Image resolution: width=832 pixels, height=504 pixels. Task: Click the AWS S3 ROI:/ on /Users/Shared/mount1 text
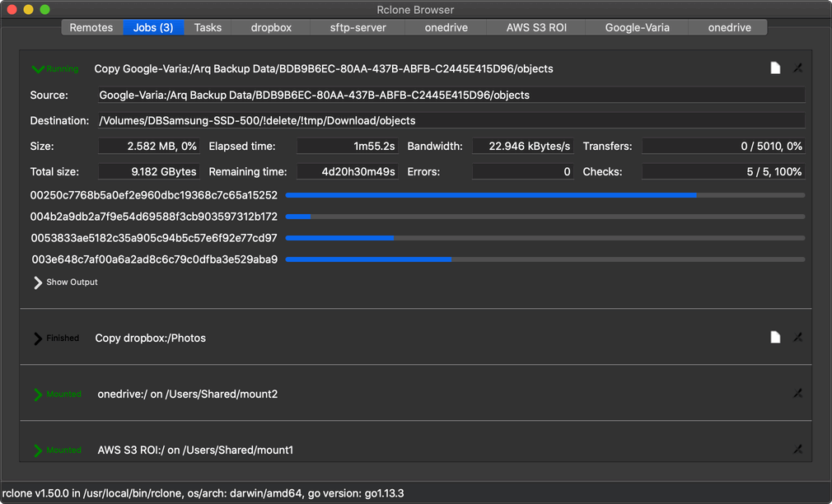(x=195, y=450)
